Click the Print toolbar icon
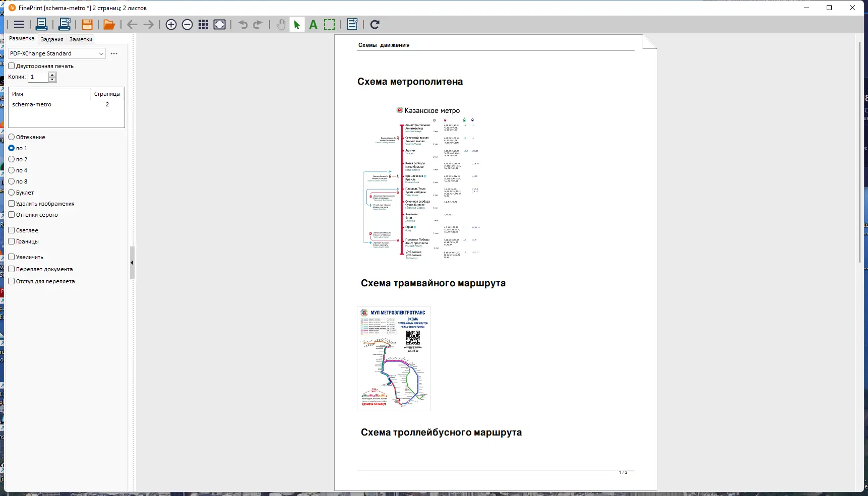 point(42,24)
